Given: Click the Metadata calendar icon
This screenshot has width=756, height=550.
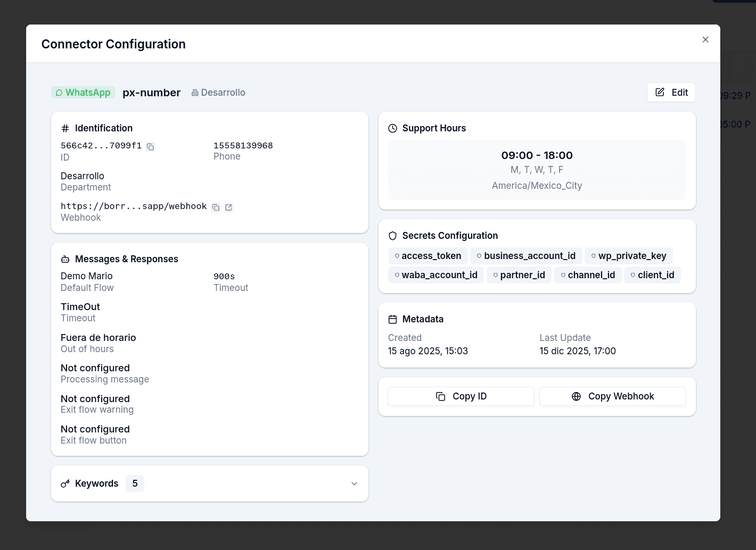Looking at the screenshot, I should 393,319.
